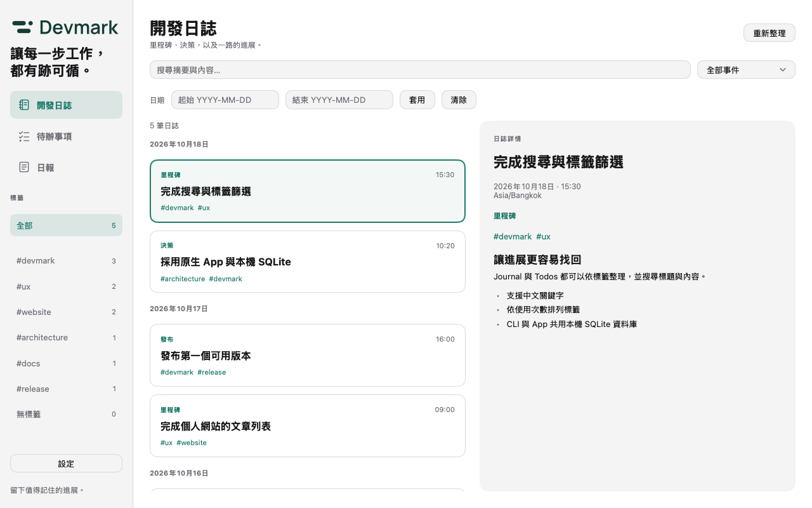
Task: Click the 待辦事項 checklist icon
Action: click(24, 136)
